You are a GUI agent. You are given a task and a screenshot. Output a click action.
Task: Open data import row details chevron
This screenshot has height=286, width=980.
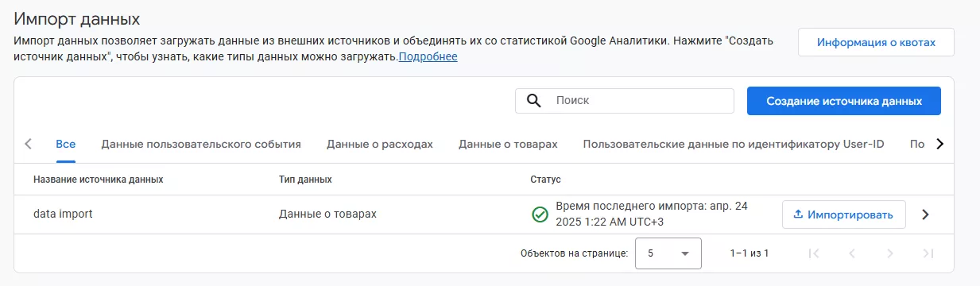point(925,214)
